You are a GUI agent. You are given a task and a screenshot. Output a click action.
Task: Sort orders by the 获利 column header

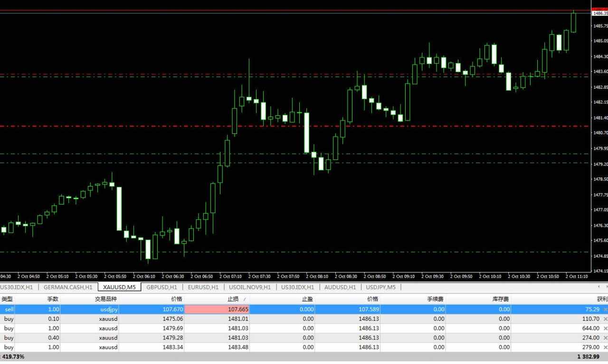602,299
